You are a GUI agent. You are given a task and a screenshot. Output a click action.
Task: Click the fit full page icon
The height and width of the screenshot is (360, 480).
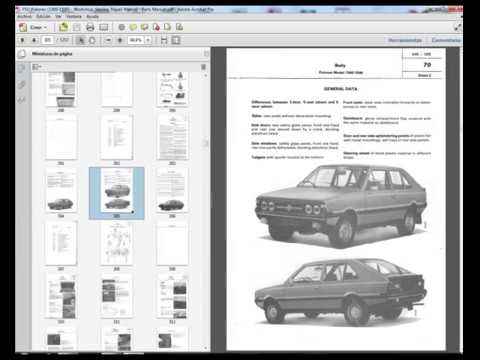click(176, 40)
